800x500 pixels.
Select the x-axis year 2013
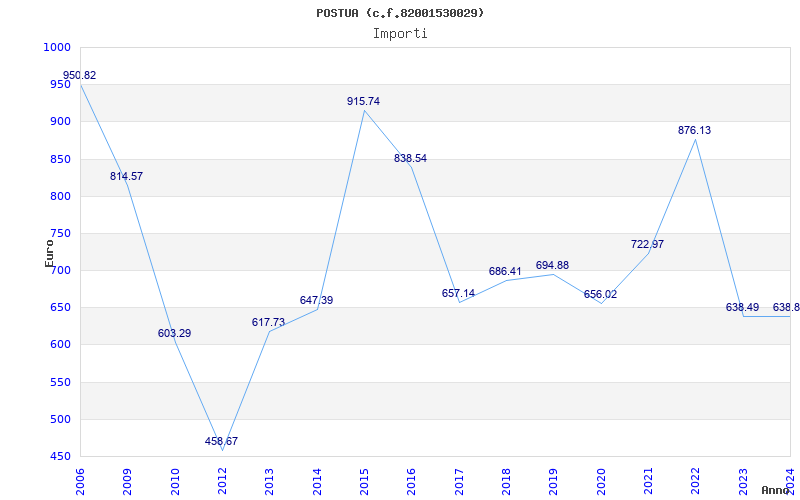click(269, 481)
